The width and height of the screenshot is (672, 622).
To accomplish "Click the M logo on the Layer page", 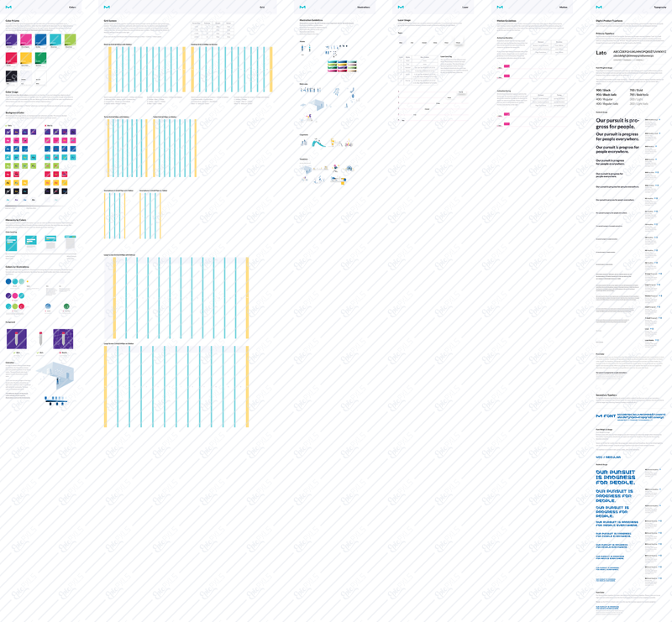I will click(401, 8).
